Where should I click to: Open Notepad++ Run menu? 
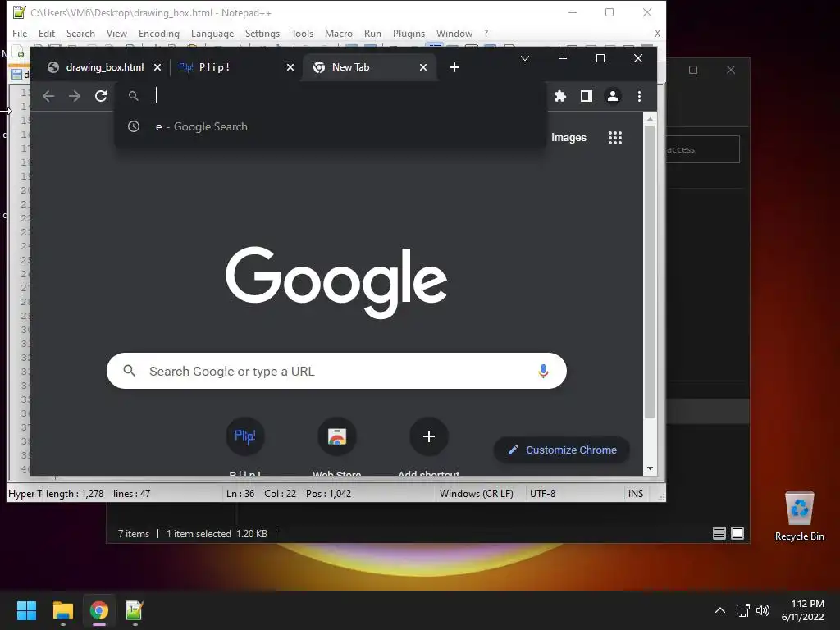(x=372, y=33)
